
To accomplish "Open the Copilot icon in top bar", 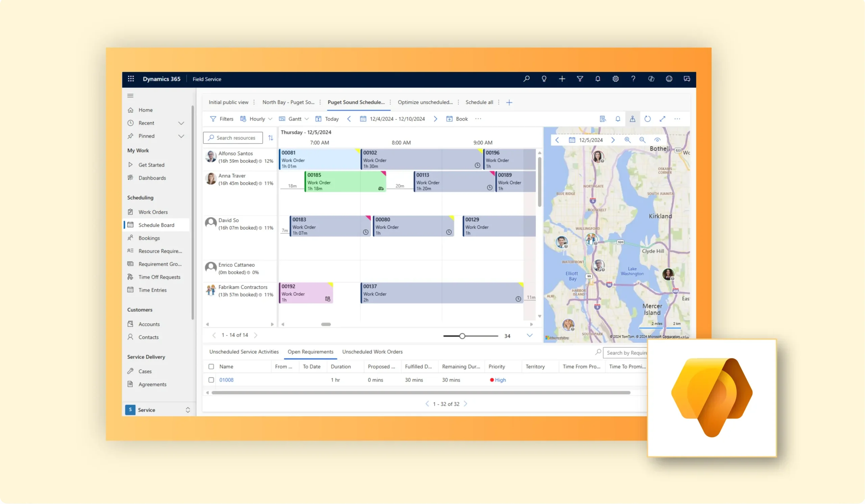I will pyautogui.click(x=651, y=79).
